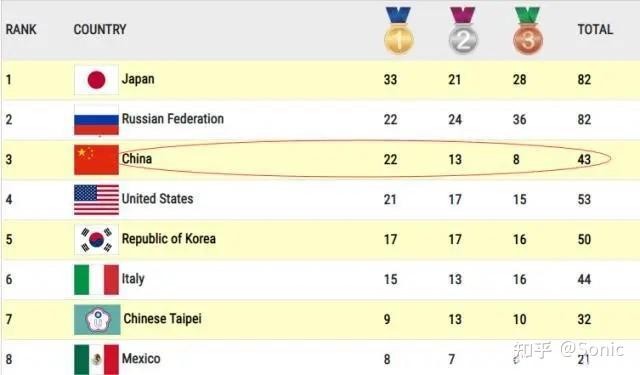Click the gold medal icon
The image size is (640, 375).
[x=399, y=31]
